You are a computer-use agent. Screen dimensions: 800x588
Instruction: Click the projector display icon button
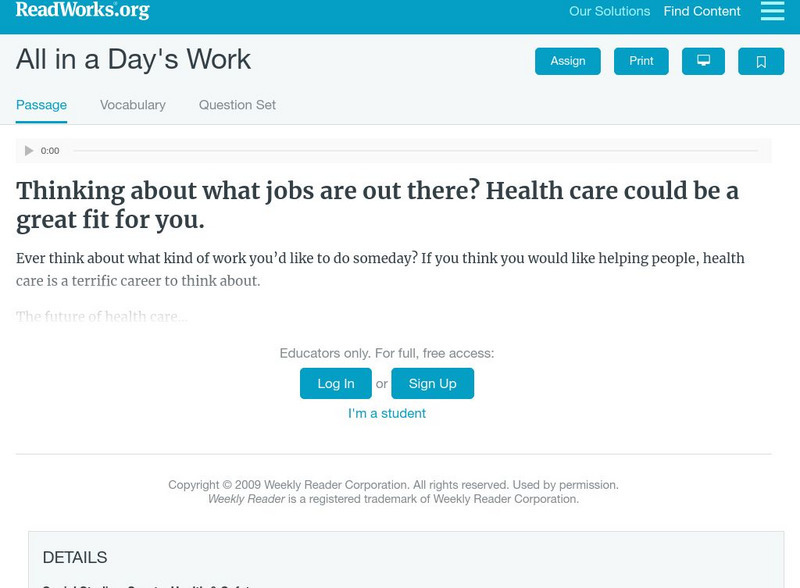pyautogui.click(x=703, y=61)
